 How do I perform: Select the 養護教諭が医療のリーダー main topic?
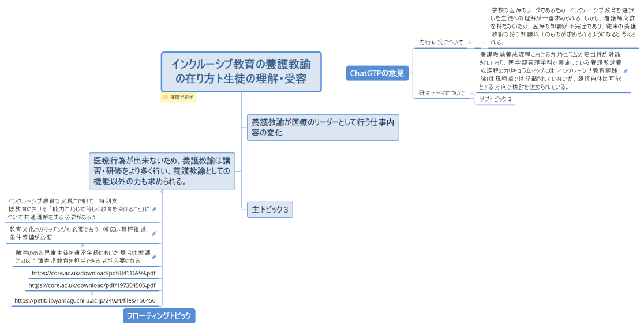pyautogui.click(x=323, y=127)
